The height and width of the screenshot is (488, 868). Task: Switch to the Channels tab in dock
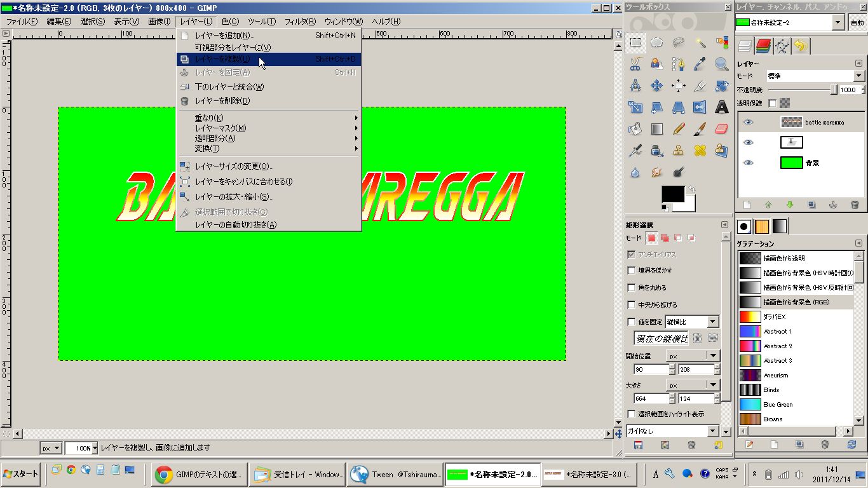point(763,46)
